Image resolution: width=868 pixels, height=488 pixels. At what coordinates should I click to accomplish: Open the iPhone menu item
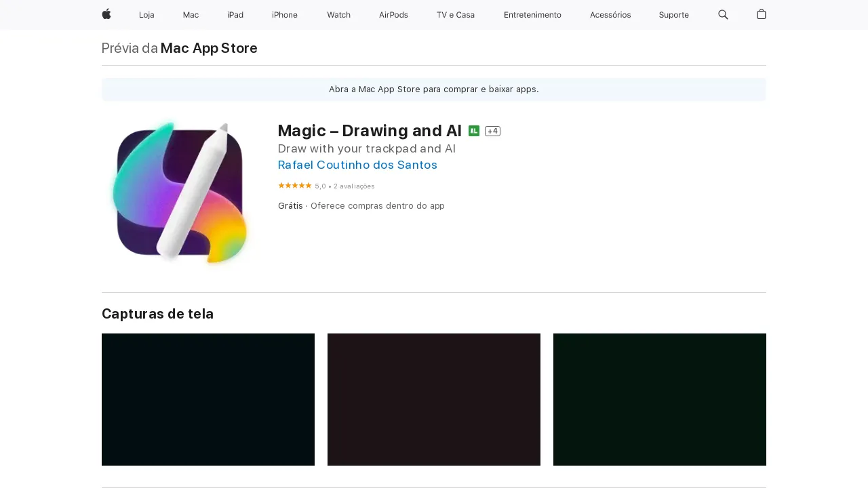tap(285, 15)
